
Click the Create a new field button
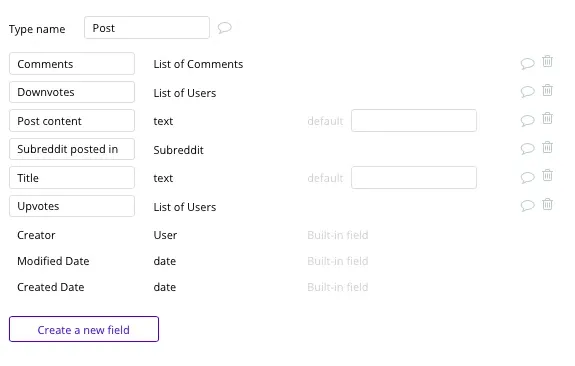coord(84,329)
